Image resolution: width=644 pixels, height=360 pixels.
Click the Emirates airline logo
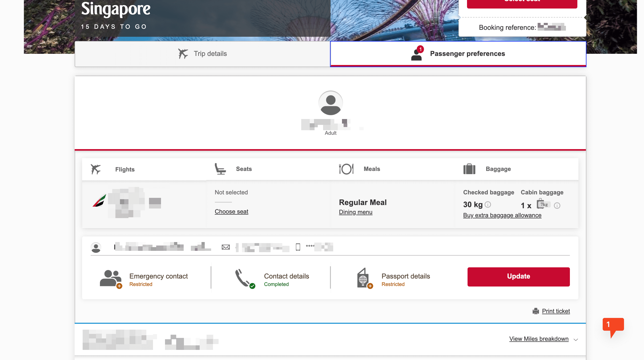(x=99, y=201)
